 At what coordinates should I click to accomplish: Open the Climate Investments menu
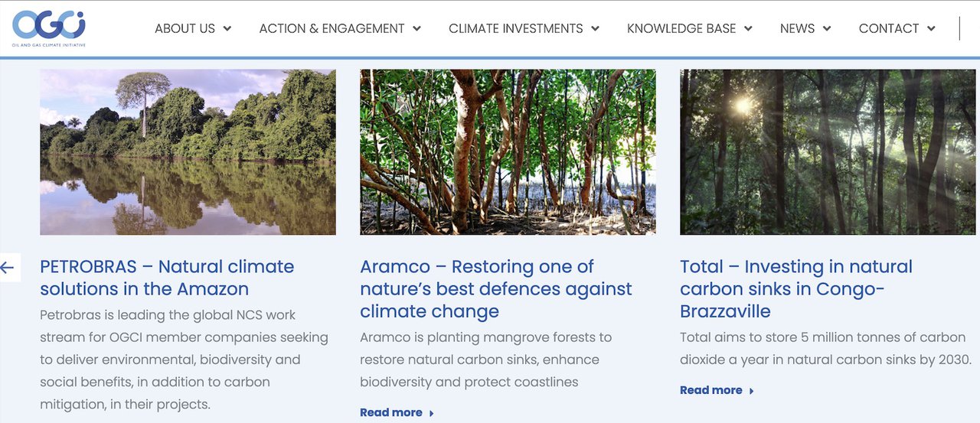(515, 28)
